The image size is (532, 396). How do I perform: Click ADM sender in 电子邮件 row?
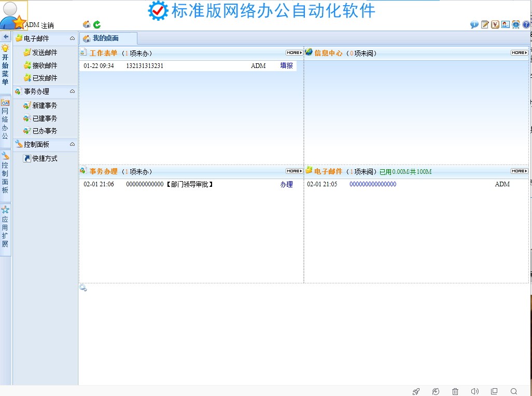[x=502, y=184]
